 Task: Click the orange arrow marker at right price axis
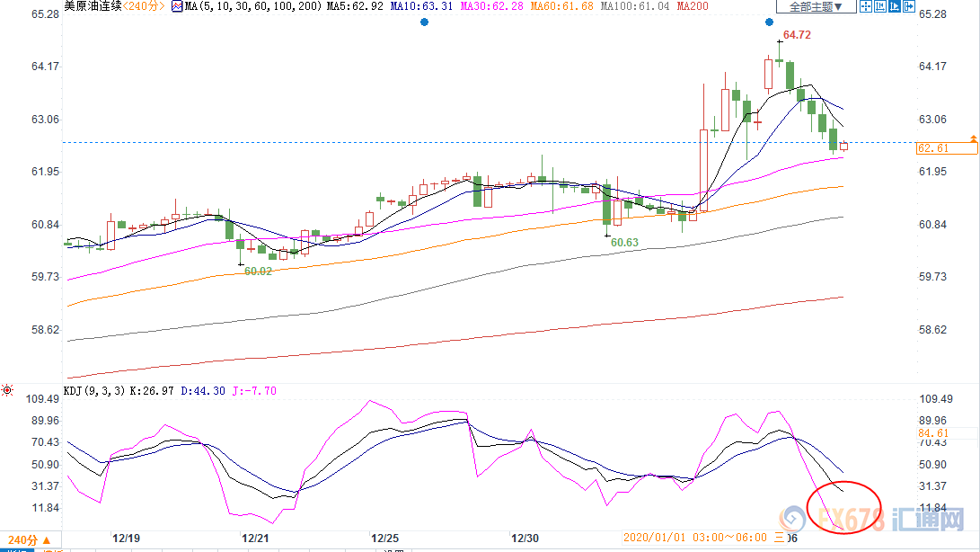[x=974, y=138]
